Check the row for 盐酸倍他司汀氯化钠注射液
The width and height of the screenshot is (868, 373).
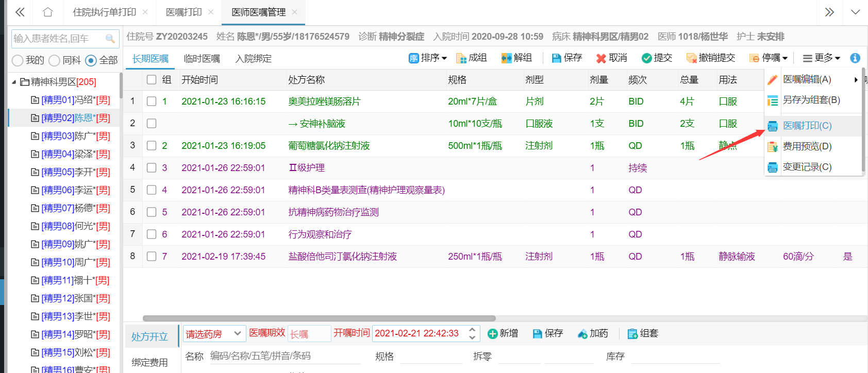coord(152,257)
